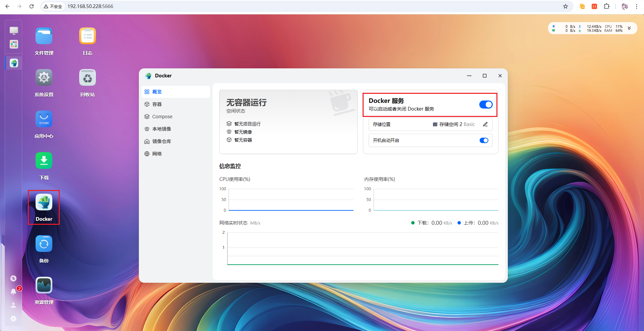Screen dimensions: 644x331
Task: Open the 应用中心 app store icon
Action: click(44, 119)
